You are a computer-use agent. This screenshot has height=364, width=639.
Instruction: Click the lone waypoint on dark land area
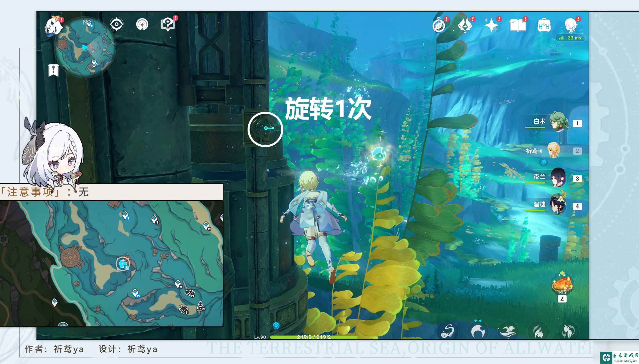click(x=54, y=302)
